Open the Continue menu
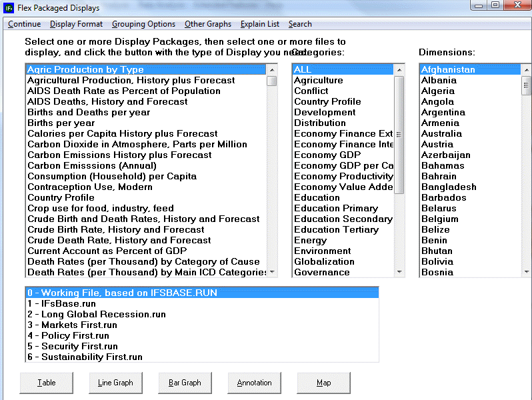 click(24, 24)
